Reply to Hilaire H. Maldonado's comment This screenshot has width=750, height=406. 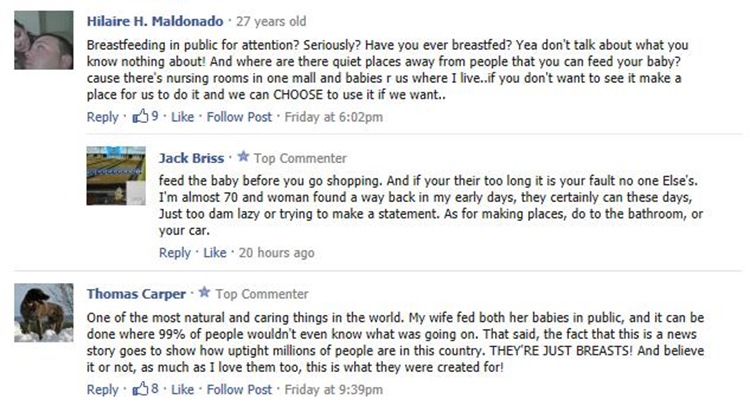[102, 117]
